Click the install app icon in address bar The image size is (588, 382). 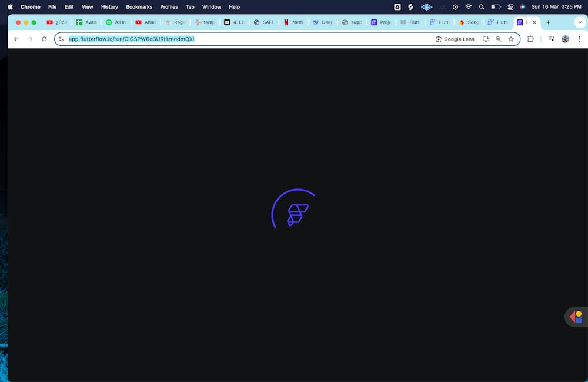click(486, 39)
